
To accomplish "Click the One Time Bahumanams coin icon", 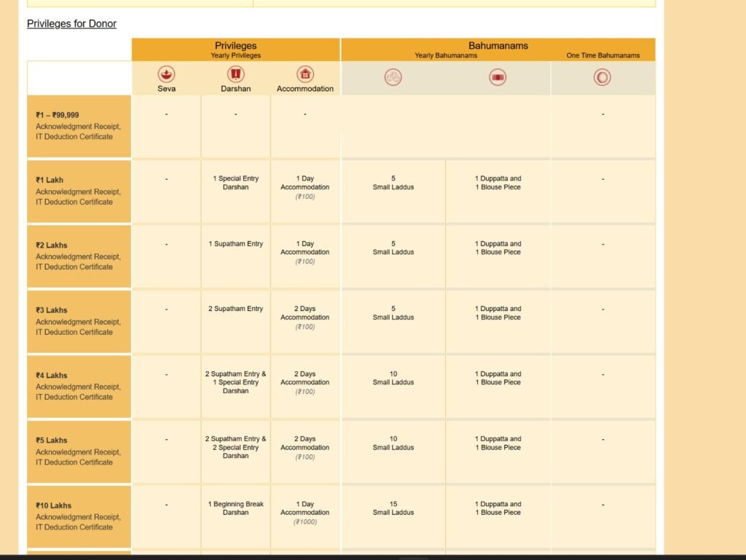I will [x=602, y=77].
